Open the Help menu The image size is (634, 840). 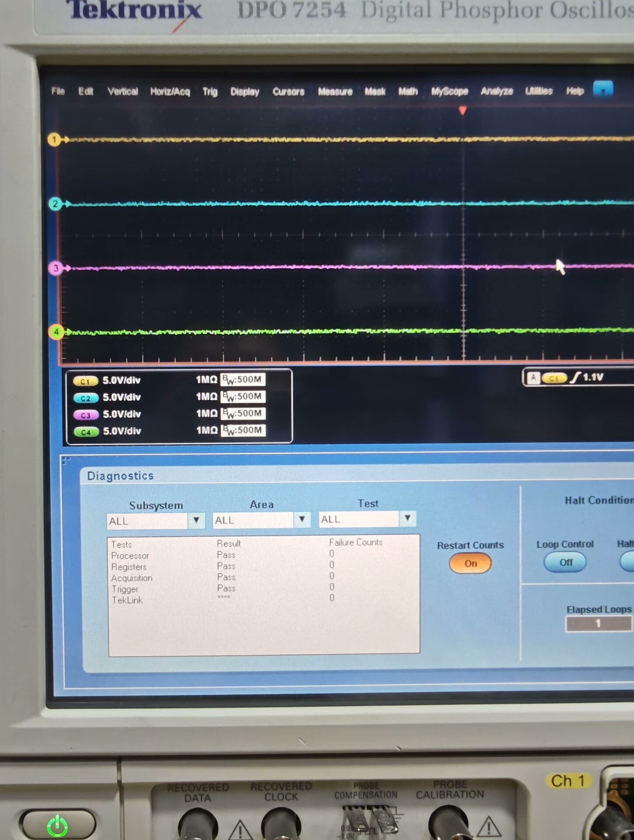(575, 91)
